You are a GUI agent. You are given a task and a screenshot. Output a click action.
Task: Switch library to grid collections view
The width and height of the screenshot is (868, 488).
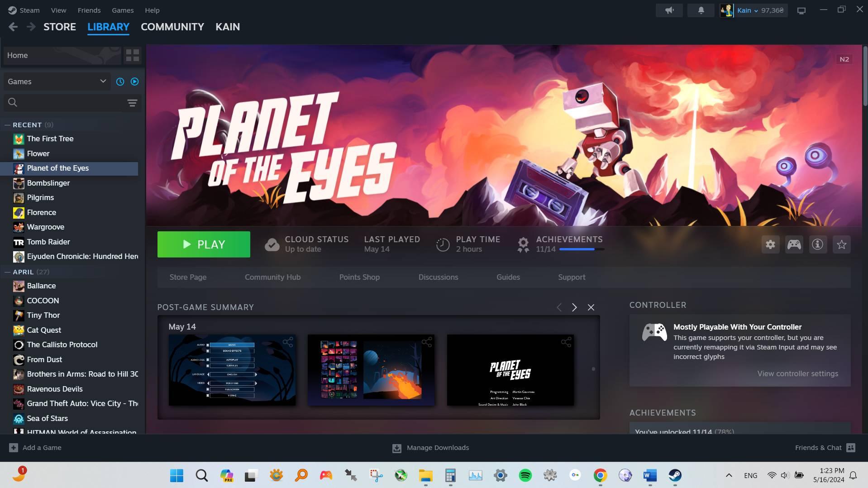(132, 56)
